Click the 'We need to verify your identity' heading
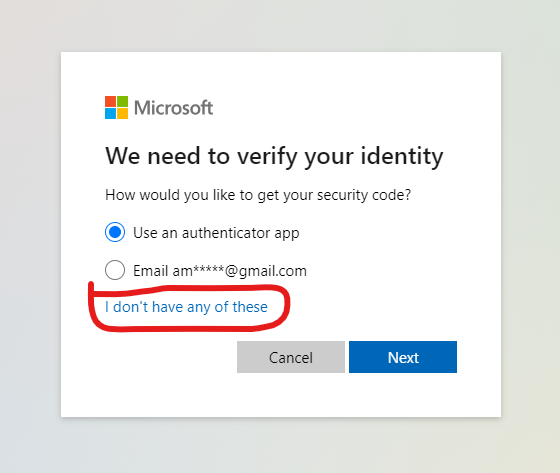Viewport: 560px width, 473px height. click(x=274, y=156)
